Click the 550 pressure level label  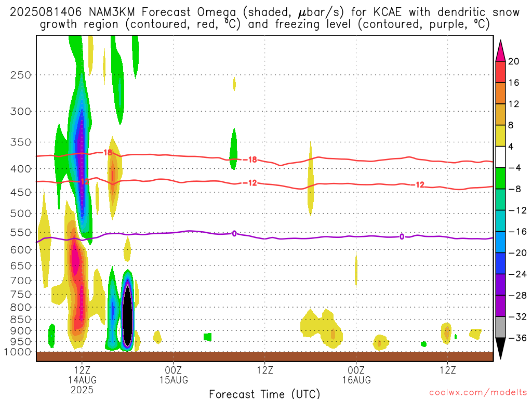pos(21,232)
